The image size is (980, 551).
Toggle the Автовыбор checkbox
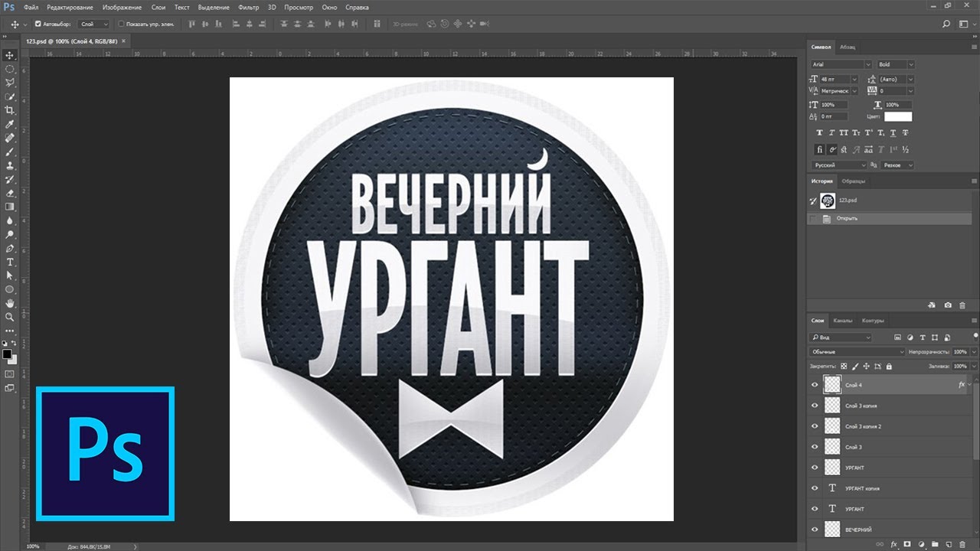pos(38,24)
